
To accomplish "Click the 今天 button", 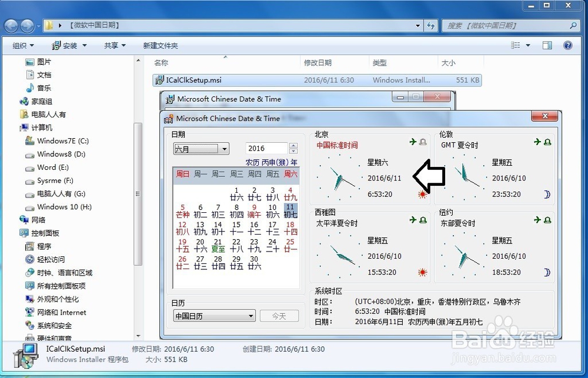I will [x=279, y=316].
